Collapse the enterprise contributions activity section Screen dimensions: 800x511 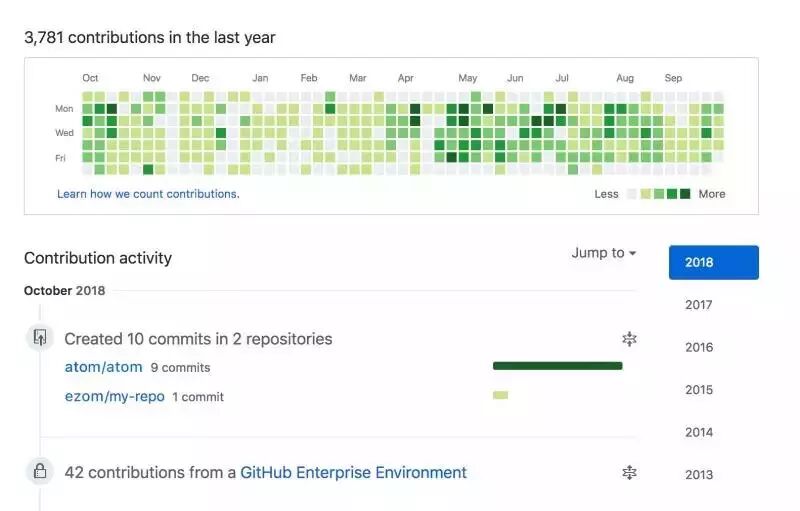pos(629,472)
